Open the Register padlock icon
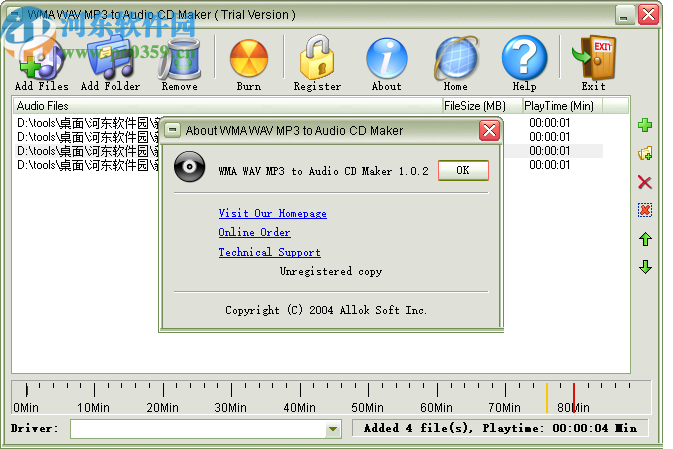The height and width of the screenshot is (449, 673). point(317,58)
